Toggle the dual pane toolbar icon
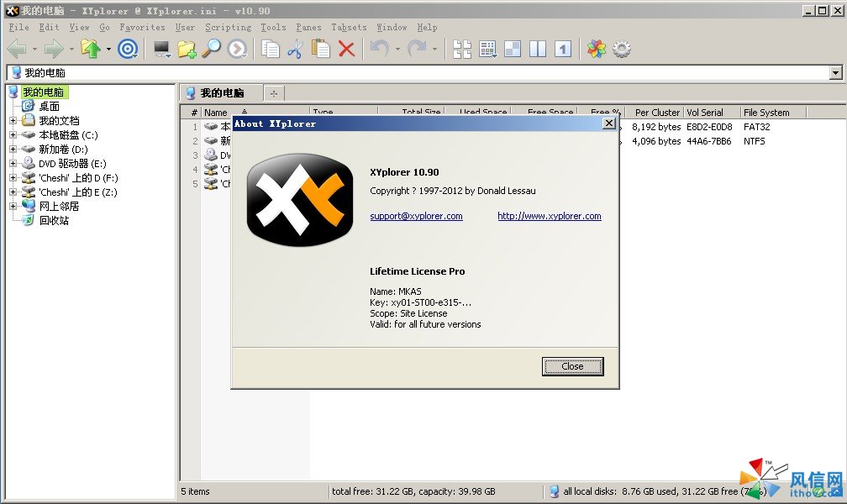This screenshot has width=847, height=504. (538, 50)
